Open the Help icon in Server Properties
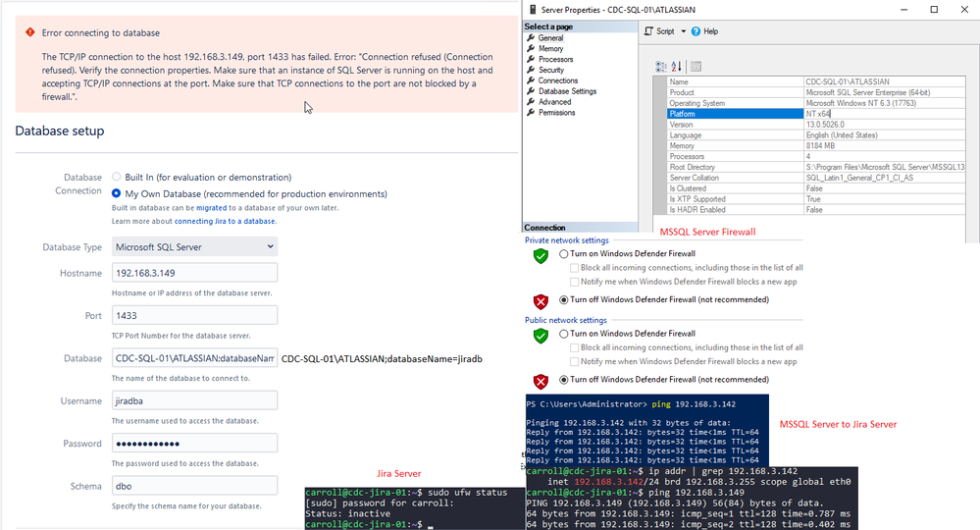980x530 pixels. coord(696,31)
